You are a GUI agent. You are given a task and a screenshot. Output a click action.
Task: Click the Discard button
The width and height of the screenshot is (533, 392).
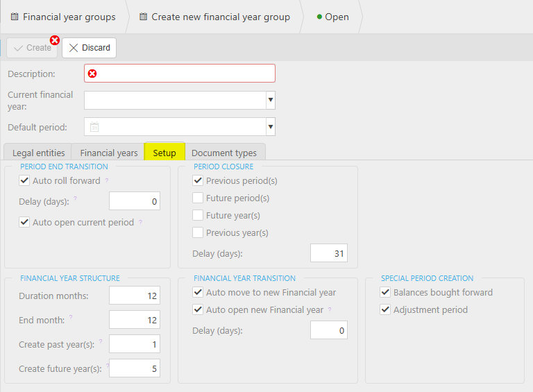point(89,48)
